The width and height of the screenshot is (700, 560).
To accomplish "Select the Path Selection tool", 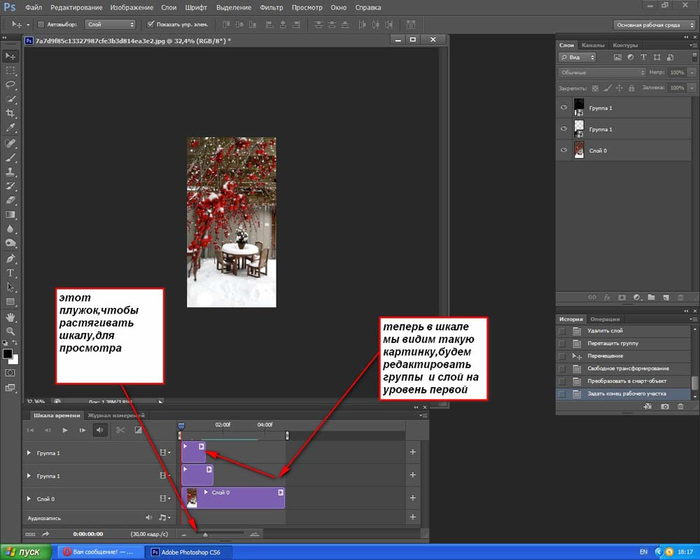I will point(10,287).
